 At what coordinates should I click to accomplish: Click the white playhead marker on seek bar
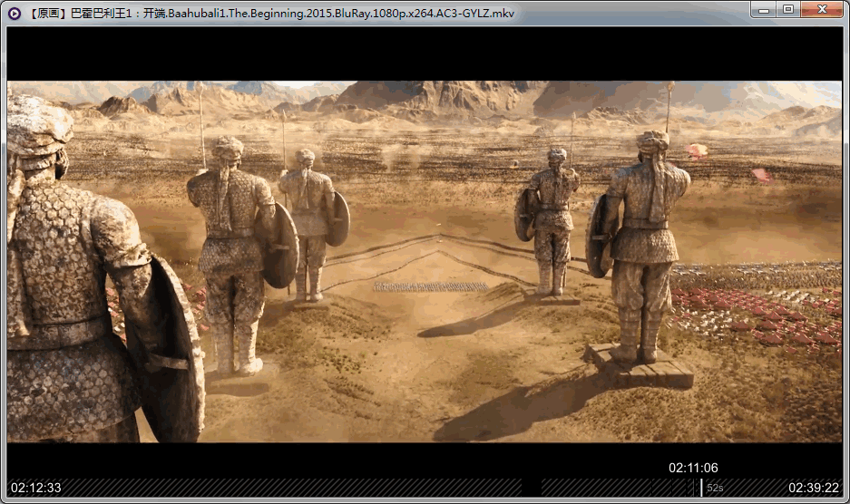click(701, 488)
